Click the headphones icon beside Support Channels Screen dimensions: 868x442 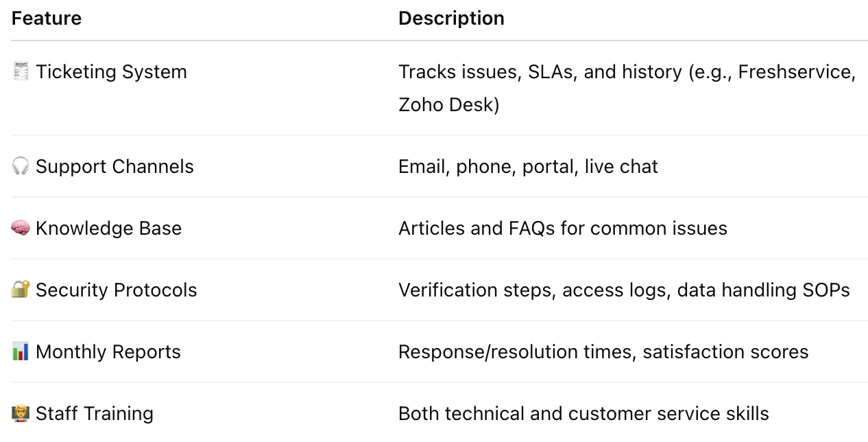[21, 166]
